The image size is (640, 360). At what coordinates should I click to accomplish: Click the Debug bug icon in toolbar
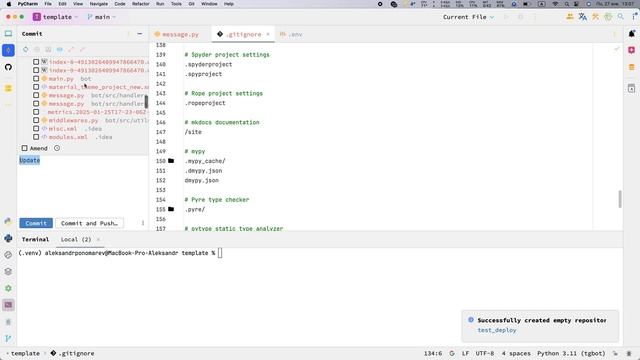[x=521, y=17]
